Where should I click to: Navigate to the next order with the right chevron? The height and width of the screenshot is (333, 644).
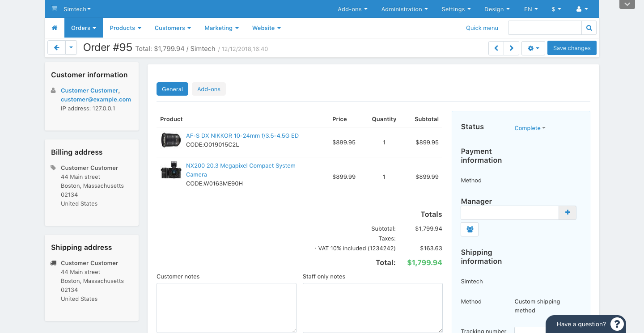point(511,48)
